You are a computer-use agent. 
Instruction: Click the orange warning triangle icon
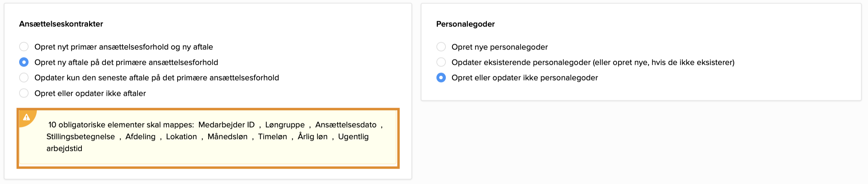pos(26,117)
